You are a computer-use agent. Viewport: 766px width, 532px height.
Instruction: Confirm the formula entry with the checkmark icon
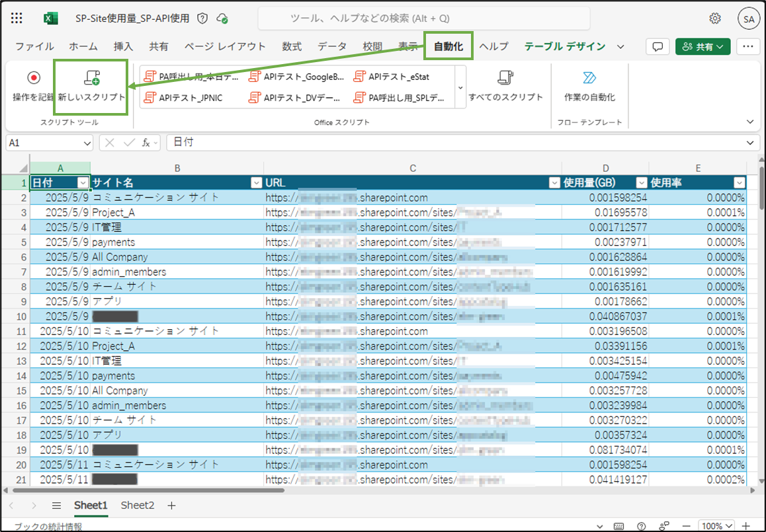click(129, 143)
